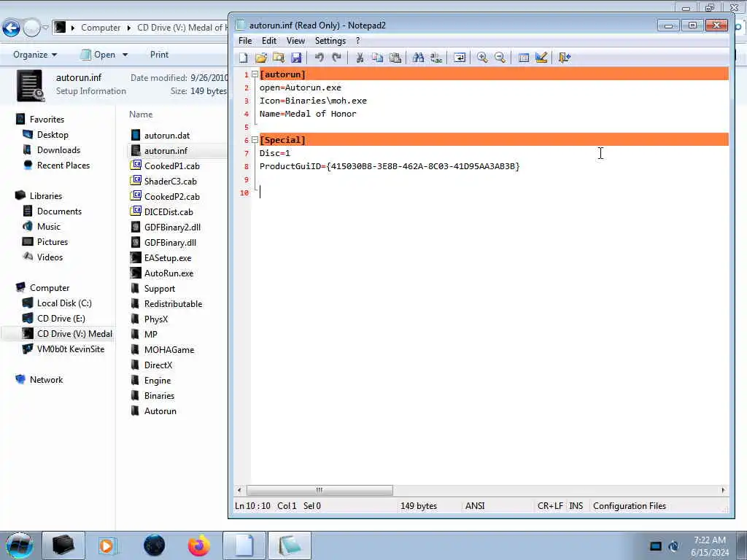747x560 pixels.
Task: Collapse the [Special] section fold marker
Action: click(255, 140)
